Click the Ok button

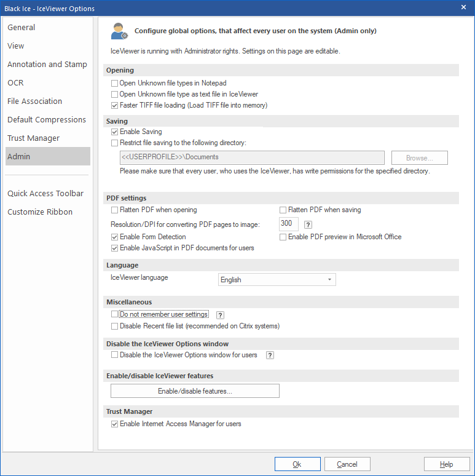[x=297, y=464]
